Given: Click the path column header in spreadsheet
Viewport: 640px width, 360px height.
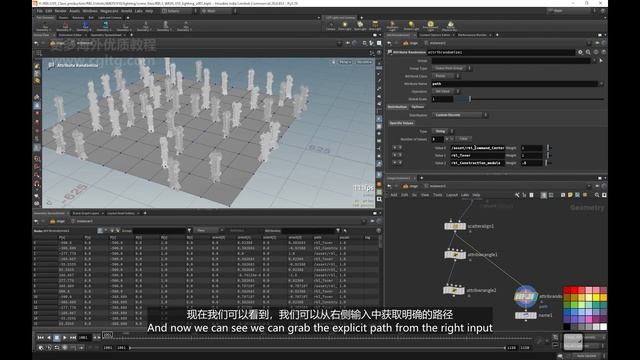Looking at the screenshot, I should coord(318,237).
